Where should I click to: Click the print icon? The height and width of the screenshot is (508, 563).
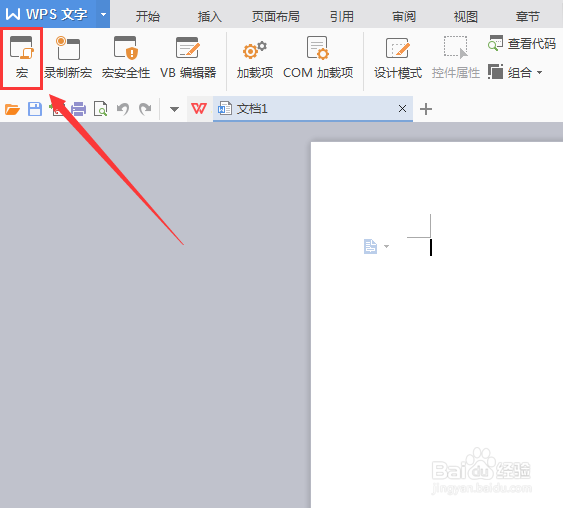79,109
